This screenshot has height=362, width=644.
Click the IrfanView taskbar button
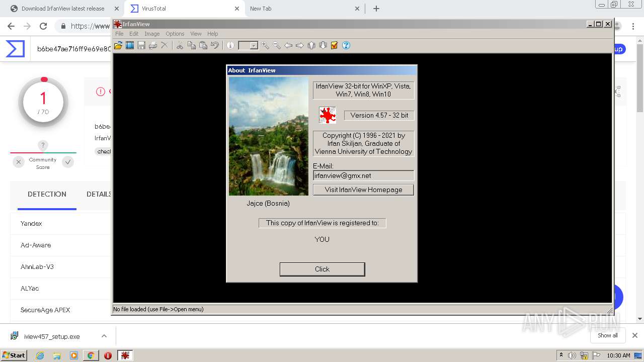click(125, 355)
